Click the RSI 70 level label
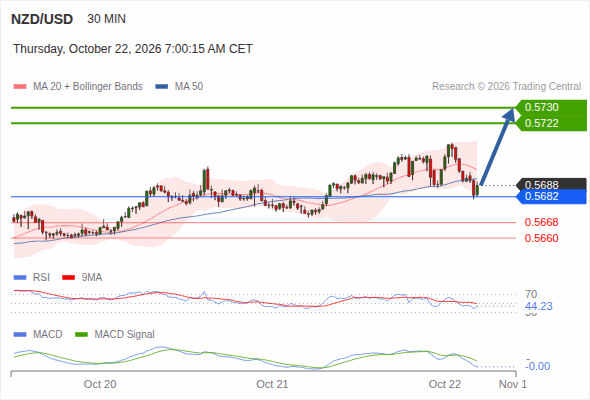590x400 pixels. point(531,294)
